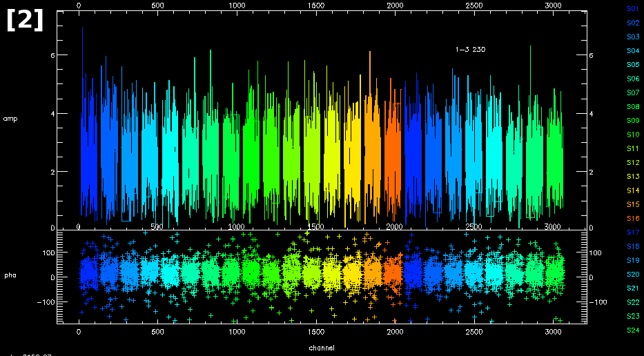The height and width of the screenshot is (356, 644).
Task: Click the S22 legend label
Action: [632, 302]
